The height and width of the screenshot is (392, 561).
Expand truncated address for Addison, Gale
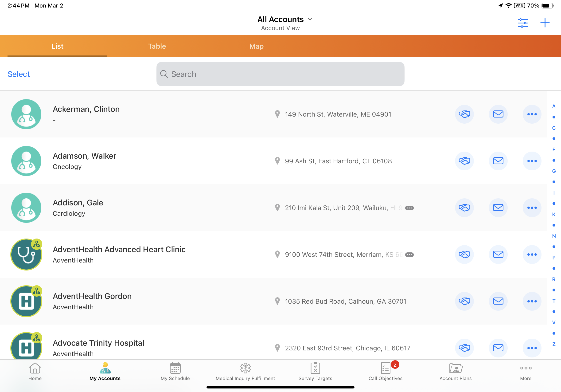(409, 208)
